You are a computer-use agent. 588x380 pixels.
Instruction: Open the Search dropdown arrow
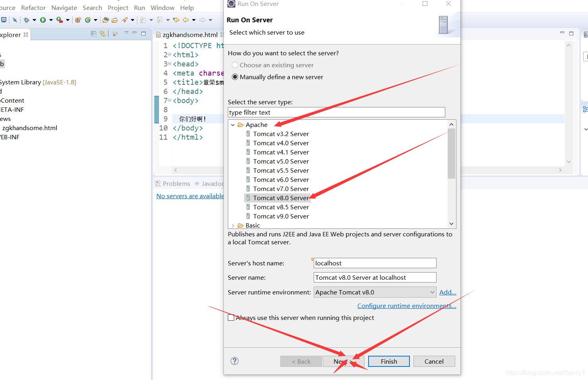[x=132, y=20]
